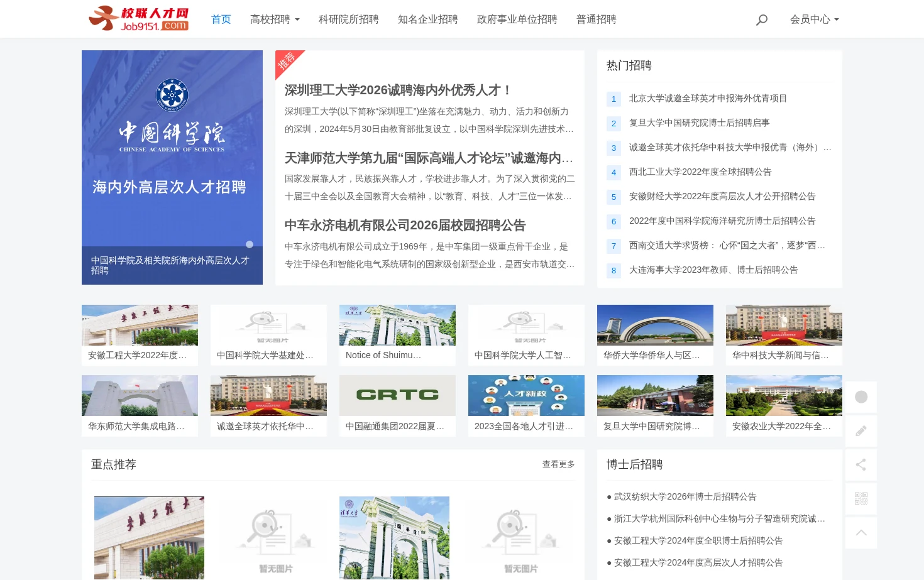Open hot item 西南交通大学求贤榜
924x580 pixels.
pos(727,246)
